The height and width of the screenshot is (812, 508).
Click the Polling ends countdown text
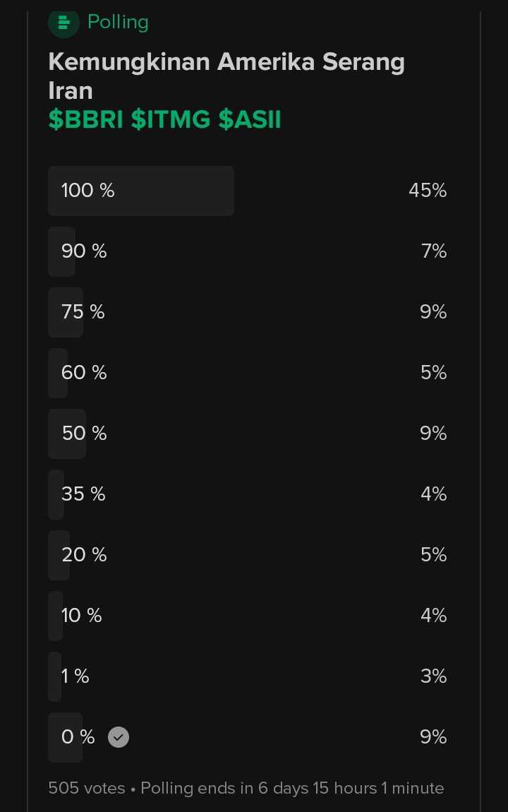pos(292,788)
